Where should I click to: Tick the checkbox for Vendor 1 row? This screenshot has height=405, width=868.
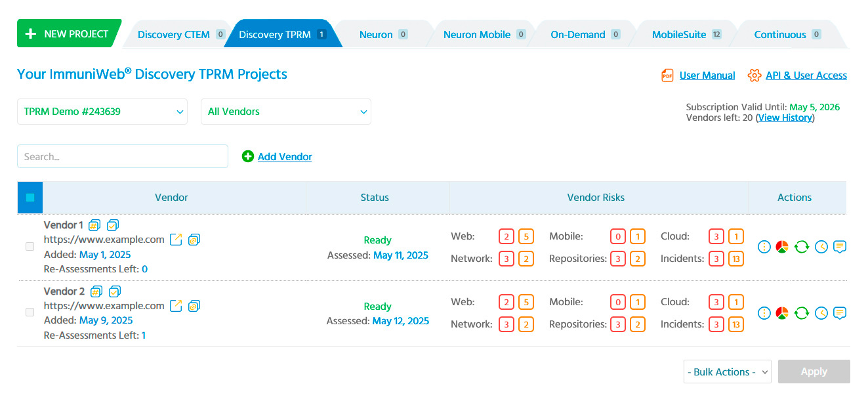(30, 247)
